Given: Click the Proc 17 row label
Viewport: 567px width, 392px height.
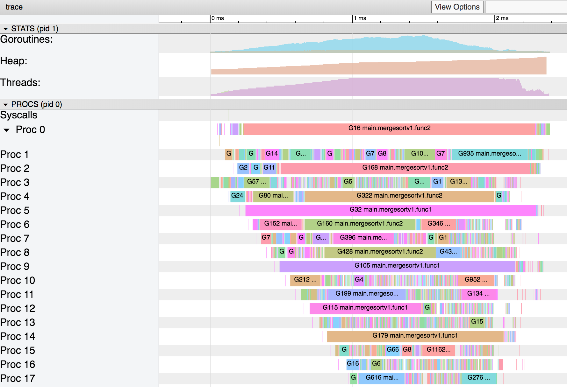Looking at the screenshot, I should pos(18,378).
